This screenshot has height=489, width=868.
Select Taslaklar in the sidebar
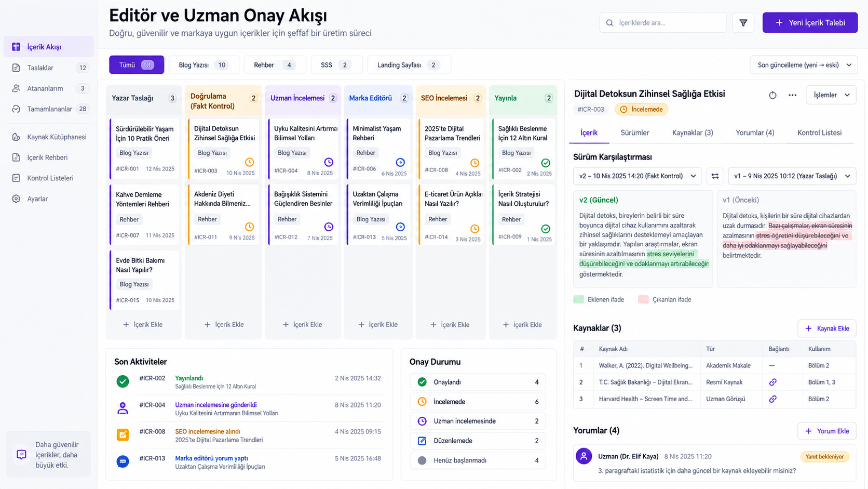[49, 68]
